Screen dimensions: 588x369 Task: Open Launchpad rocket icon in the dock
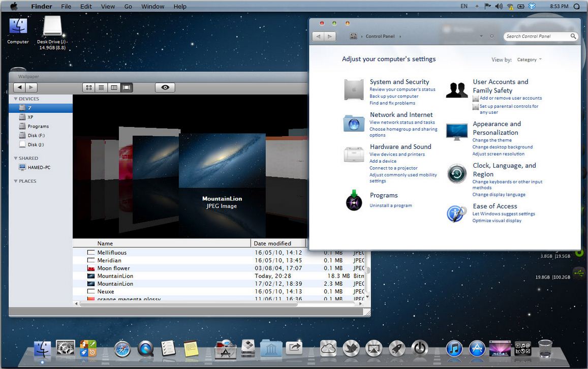[397, 348]
